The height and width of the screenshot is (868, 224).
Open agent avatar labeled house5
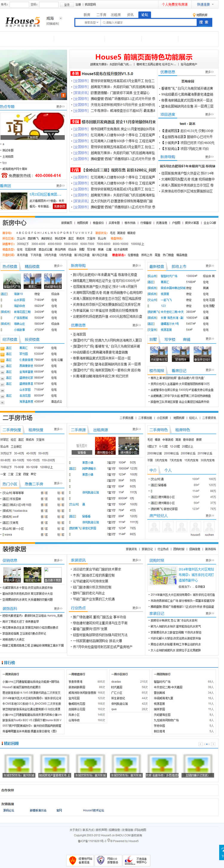(195, 527)
